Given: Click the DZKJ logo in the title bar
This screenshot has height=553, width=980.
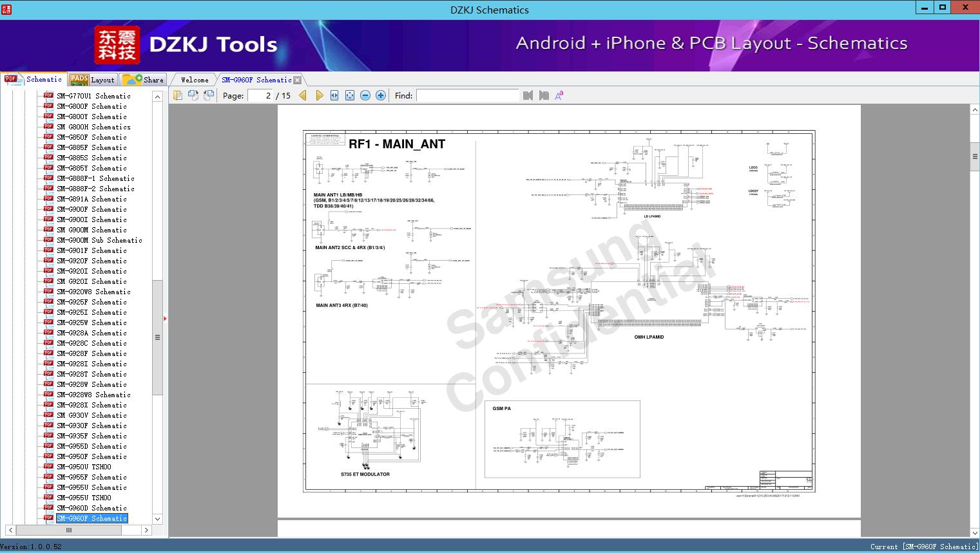Looking at the screenshot, I should click(x=6, y=9).
